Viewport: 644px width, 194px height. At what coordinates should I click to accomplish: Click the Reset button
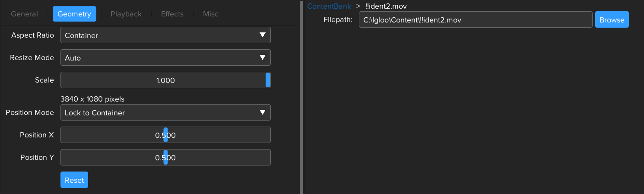tap(74, 180)
